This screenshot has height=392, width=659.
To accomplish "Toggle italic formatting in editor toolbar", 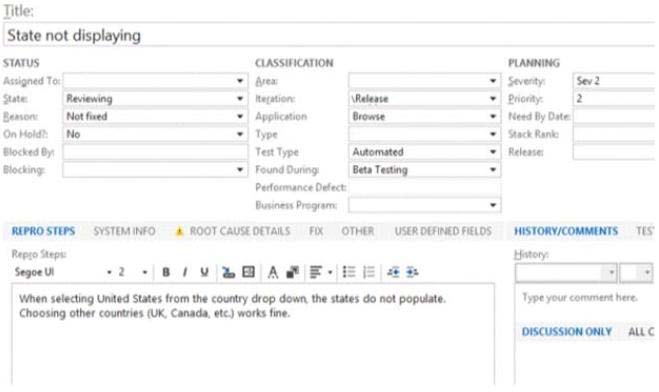I will click(185, 272).
